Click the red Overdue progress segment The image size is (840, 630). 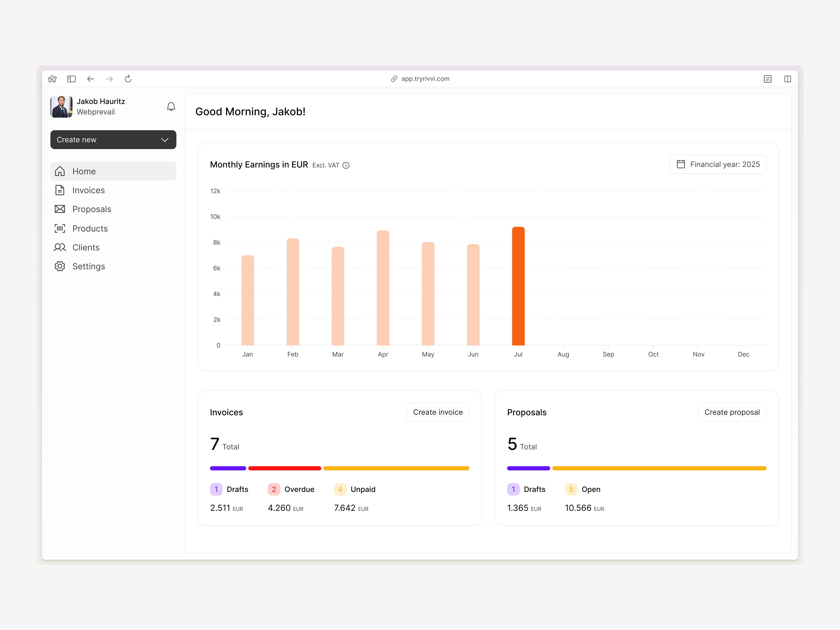point(285,468)
